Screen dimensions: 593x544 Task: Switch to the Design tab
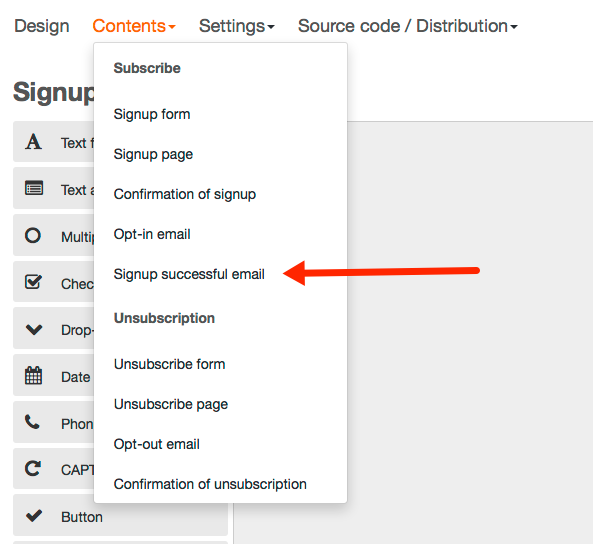pyautogui.click(x=42, y=26)
